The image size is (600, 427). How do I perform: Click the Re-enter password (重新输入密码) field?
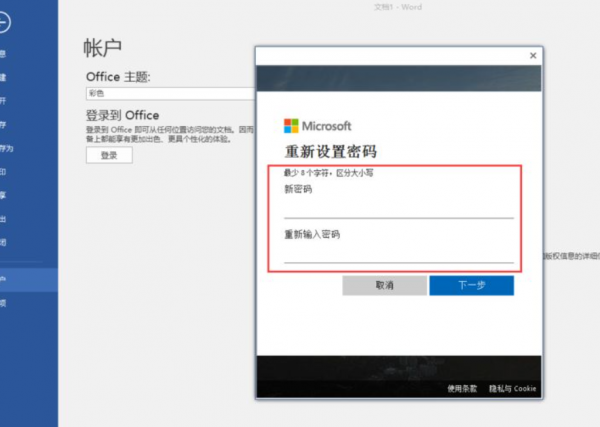coord(398,253)
